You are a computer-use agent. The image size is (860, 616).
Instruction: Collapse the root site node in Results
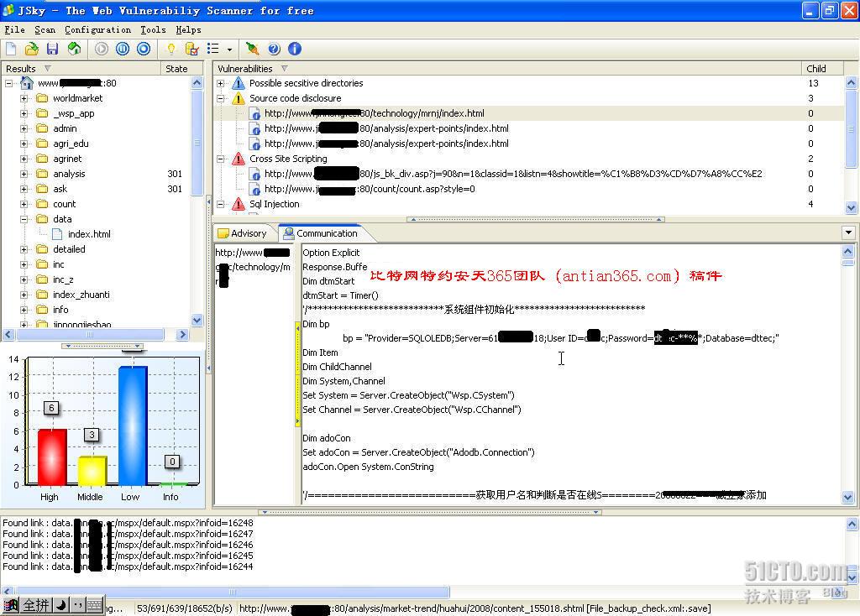coord(9,83)
